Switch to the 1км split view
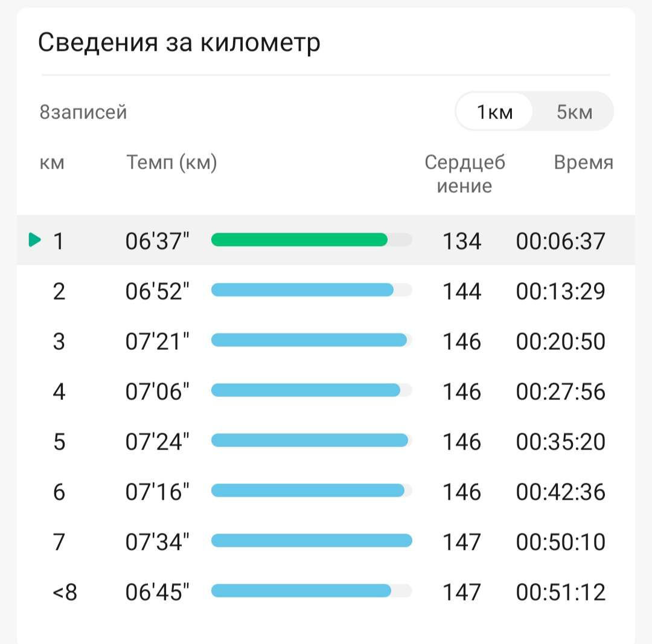Image resolution: width=652 pixels, height=644 pixels. (494, 112)
